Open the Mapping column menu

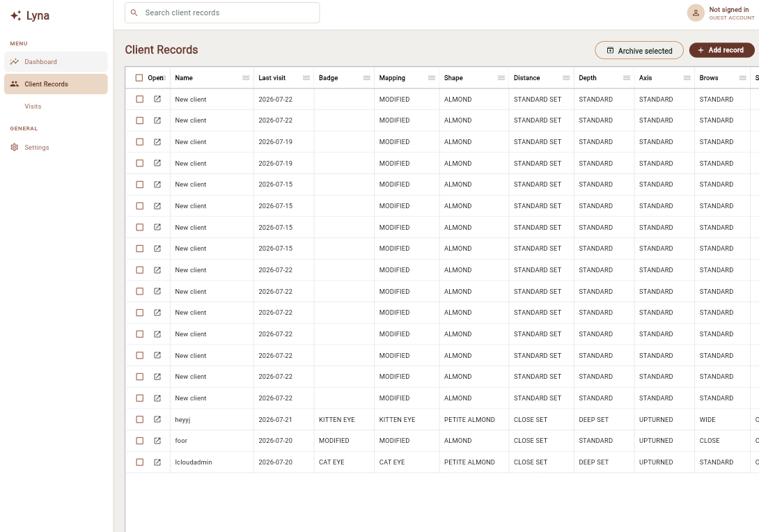432,78
